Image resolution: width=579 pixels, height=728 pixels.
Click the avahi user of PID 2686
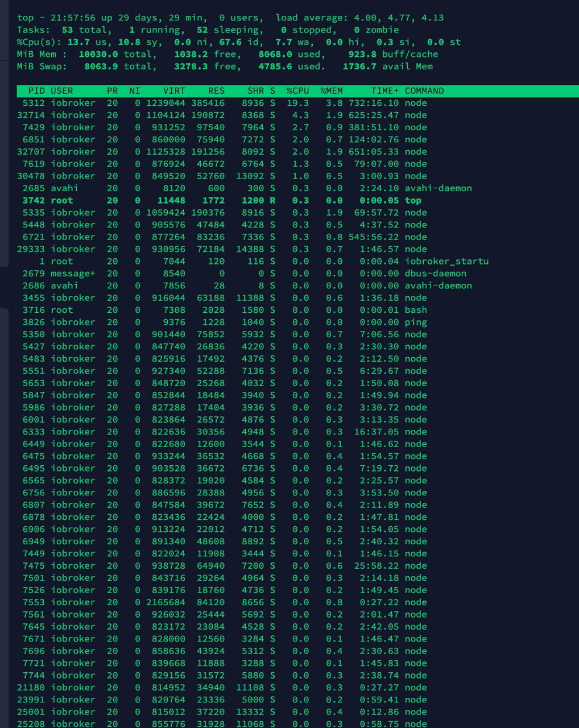coord(64,286)
